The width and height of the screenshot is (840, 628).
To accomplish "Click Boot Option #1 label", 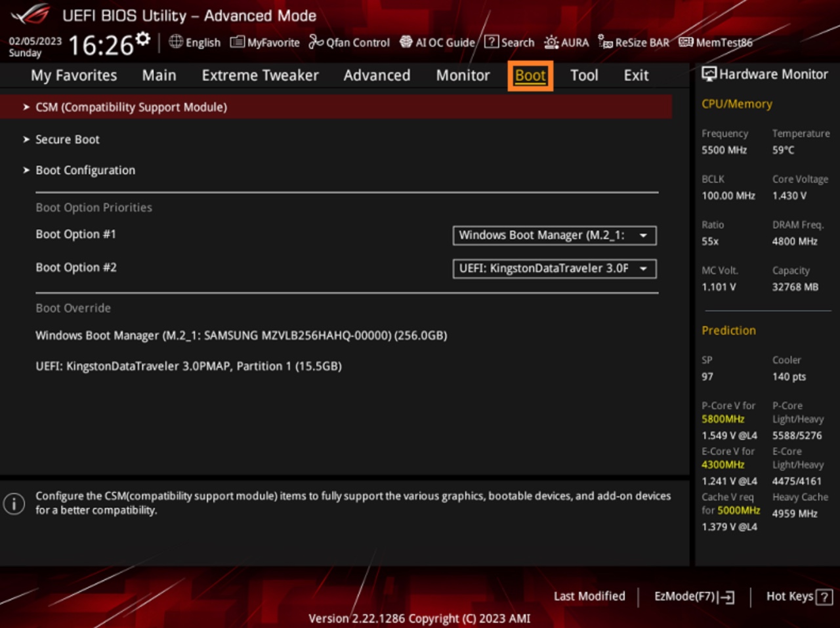I will click(x=75, y=234).
